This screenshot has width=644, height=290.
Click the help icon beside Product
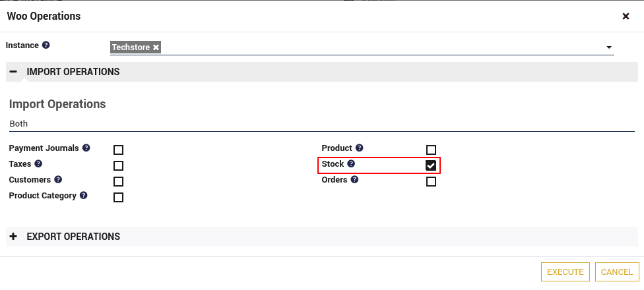coord(360,148)
